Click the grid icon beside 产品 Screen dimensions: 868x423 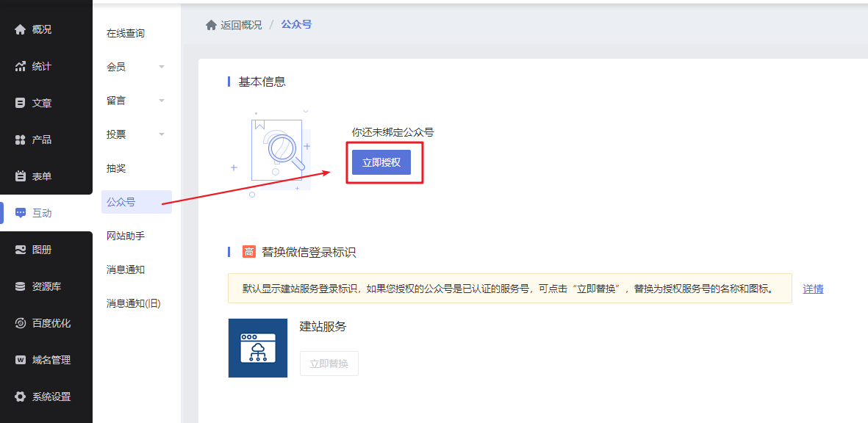click(21, 140)
